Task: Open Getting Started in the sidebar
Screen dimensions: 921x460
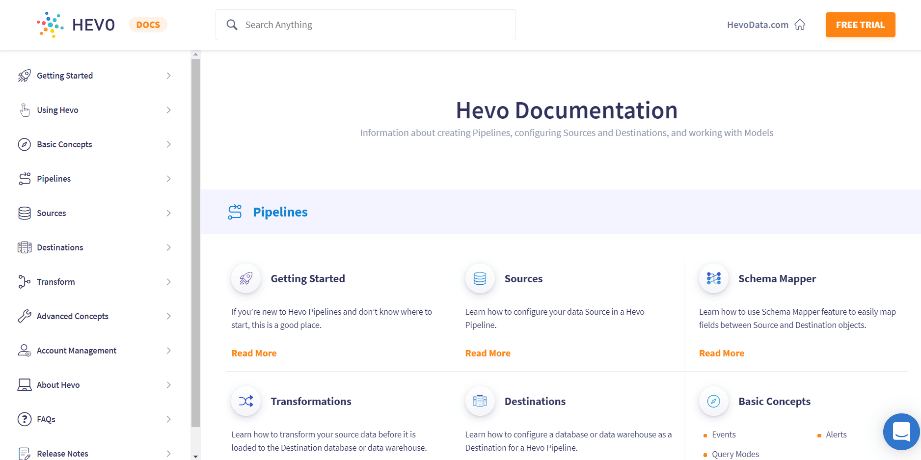Action: [65, 76]
